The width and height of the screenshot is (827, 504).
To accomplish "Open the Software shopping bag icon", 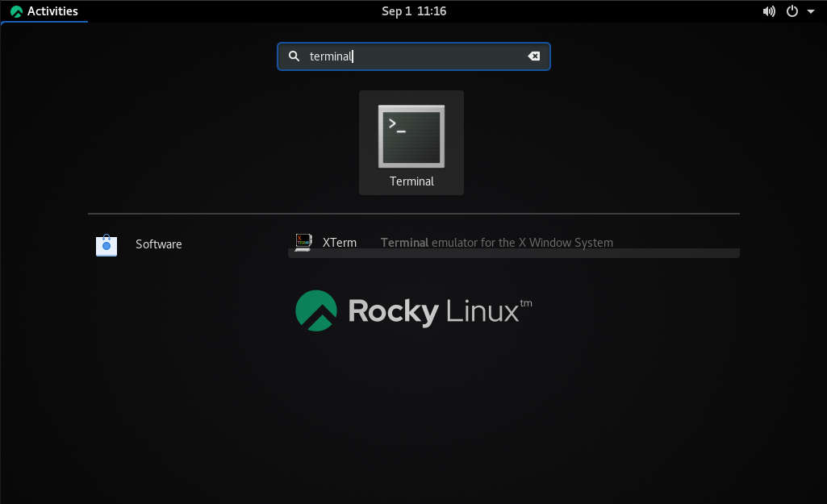I will point(106,245).
